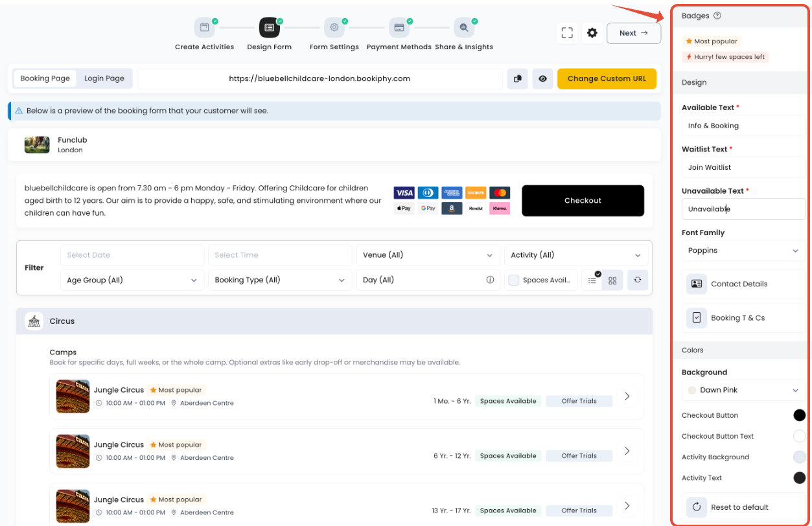Image resolution: width=812 pixels, height=526 pixels.
Task: Click the Klarna payment icon
Action: [499, 209]
